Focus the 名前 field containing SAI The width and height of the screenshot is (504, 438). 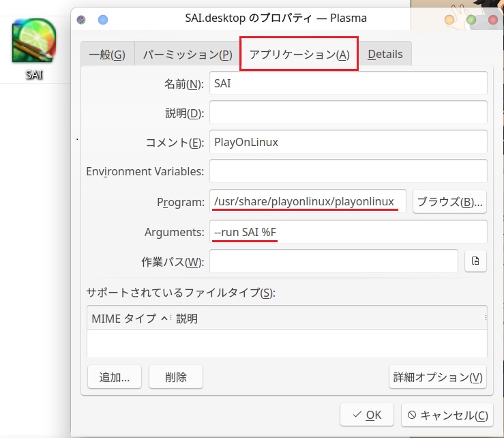point(348,83)
